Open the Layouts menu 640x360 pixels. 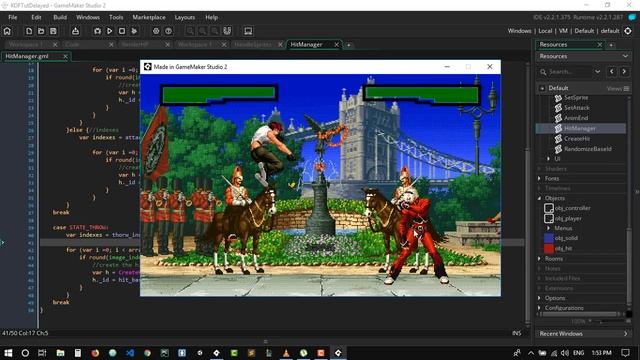pos(185,17)
